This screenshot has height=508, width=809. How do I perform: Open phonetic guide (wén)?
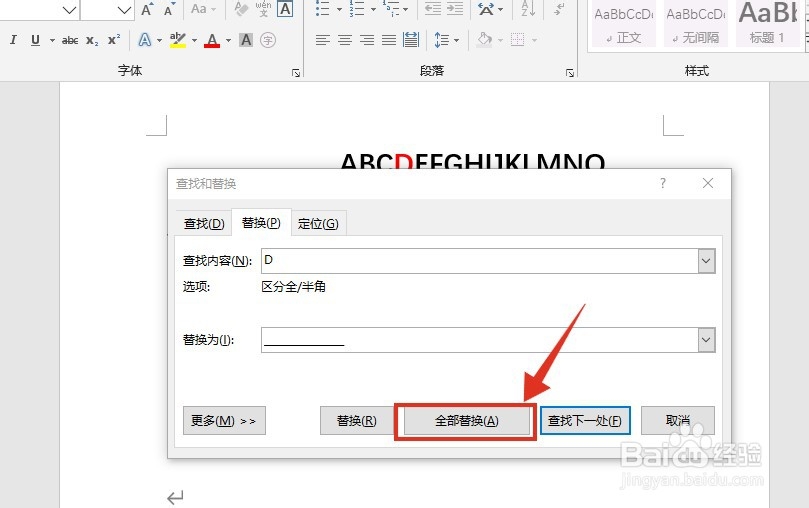[x=263, y=9]
